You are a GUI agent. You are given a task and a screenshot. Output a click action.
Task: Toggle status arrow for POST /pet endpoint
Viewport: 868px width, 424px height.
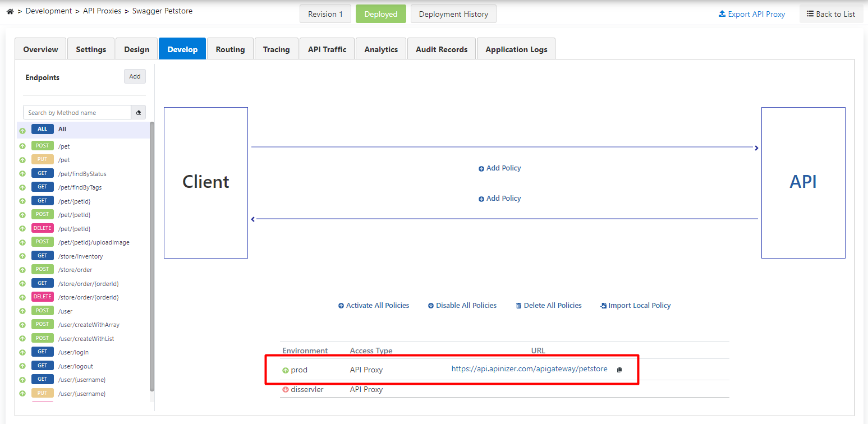tap(22, 146)
